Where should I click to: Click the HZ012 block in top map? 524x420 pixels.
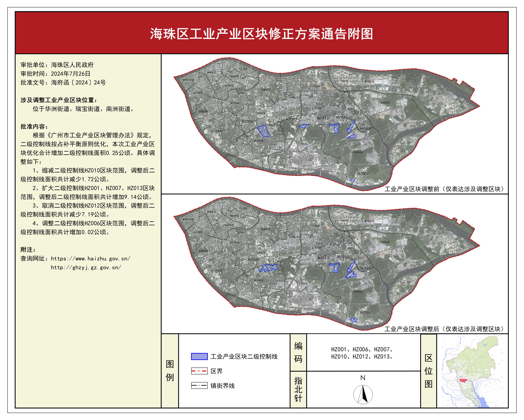(304, 126)
